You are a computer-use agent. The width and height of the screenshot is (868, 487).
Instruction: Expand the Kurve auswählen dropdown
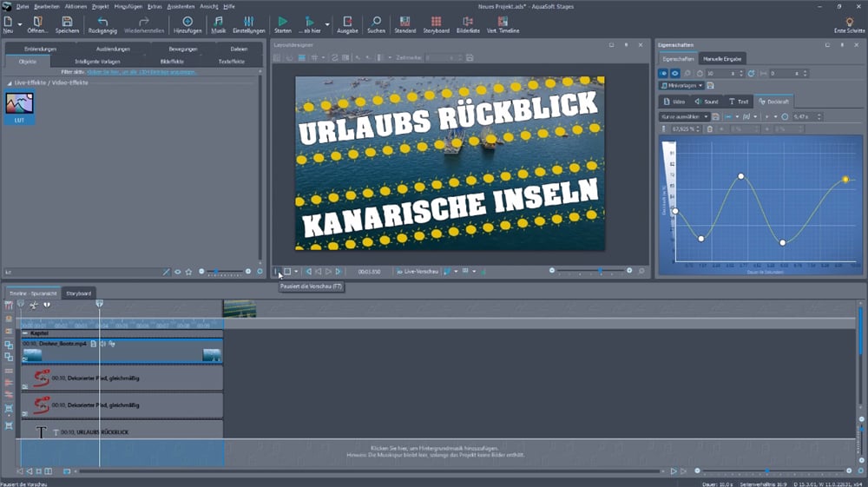point(685,116)
